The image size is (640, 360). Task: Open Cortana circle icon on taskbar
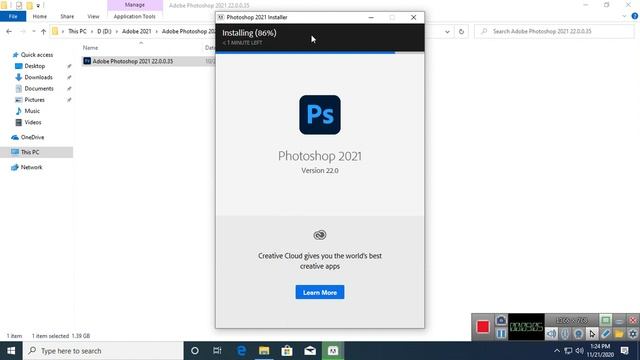tap(195, 351)
